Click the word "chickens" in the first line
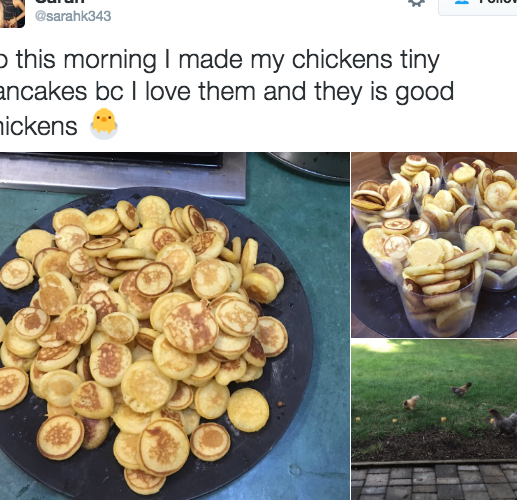Image resolution: width=517 pixels, height=500 pixels. (x=342, y=60)
